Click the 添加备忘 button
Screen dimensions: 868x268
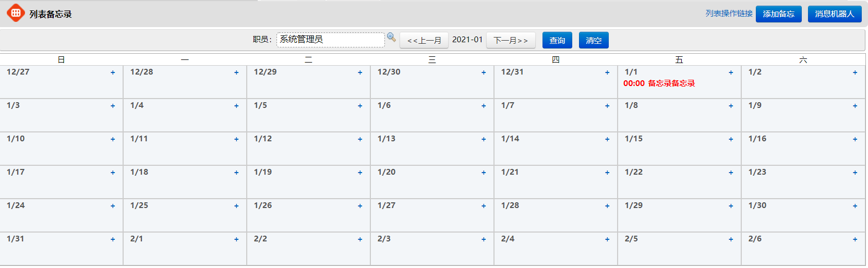pyautogui.click(x=778, y=14)
